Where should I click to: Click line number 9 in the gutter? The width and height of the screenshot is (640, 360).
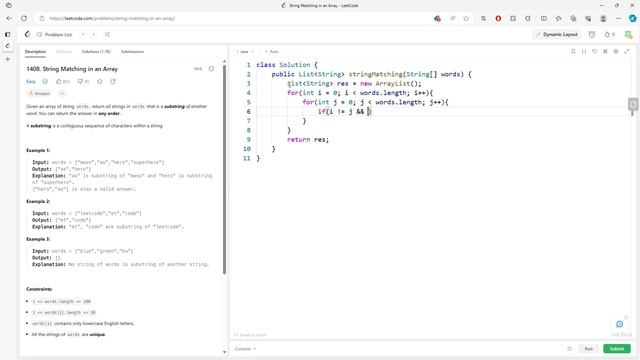pos(248,140)
